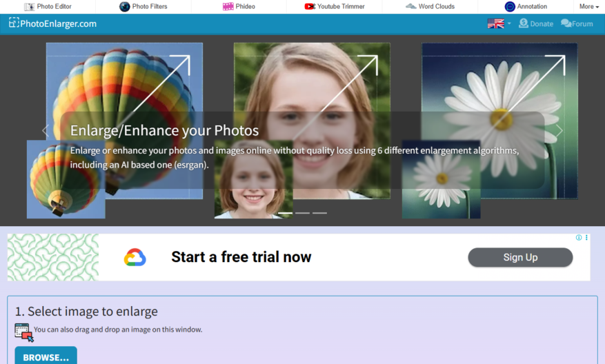Screen dimensions: 605x364
Task: Click the Annotation circle icon
Action: point(510,7)
